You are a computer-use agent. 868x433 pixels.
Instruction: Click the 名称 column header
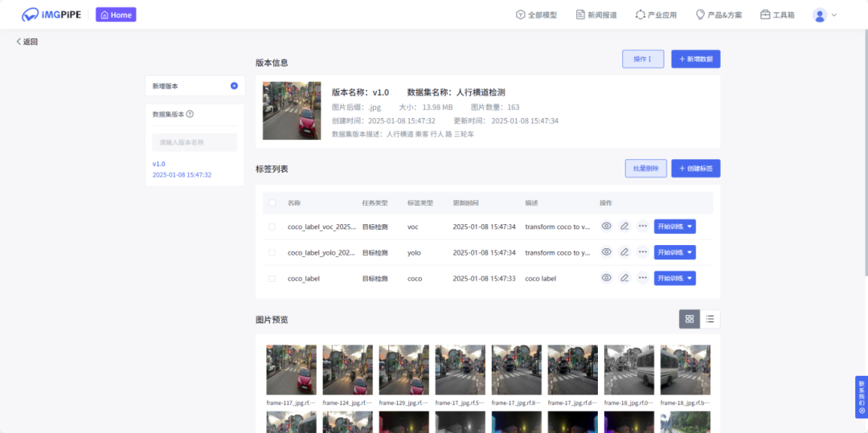pos(294,203)
